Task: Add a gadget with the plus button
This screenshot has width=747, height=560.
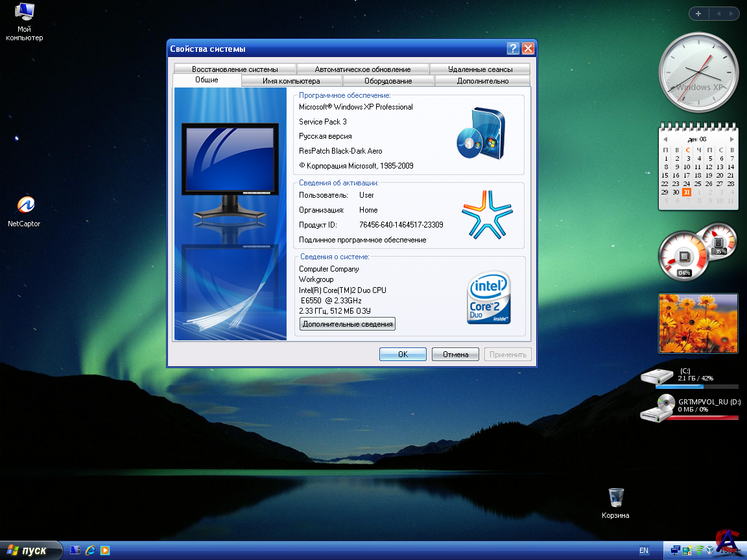Action: click(698, 14)
